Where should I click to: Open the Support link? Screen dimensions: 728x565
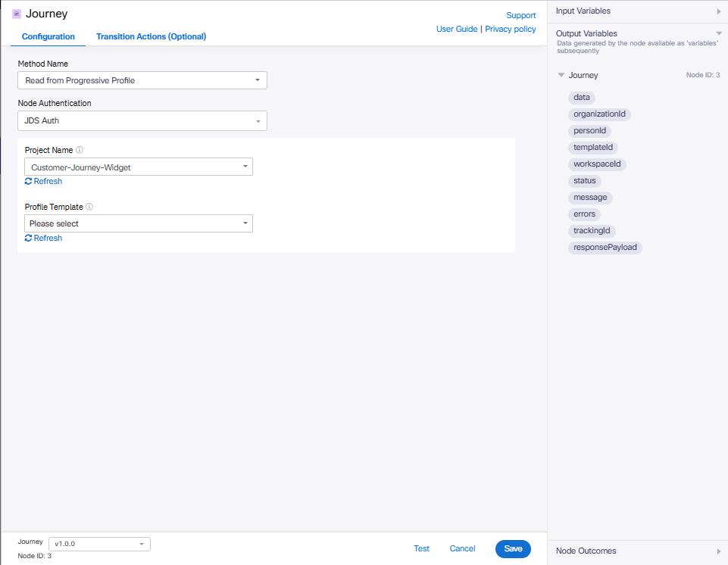click(521, 15)
